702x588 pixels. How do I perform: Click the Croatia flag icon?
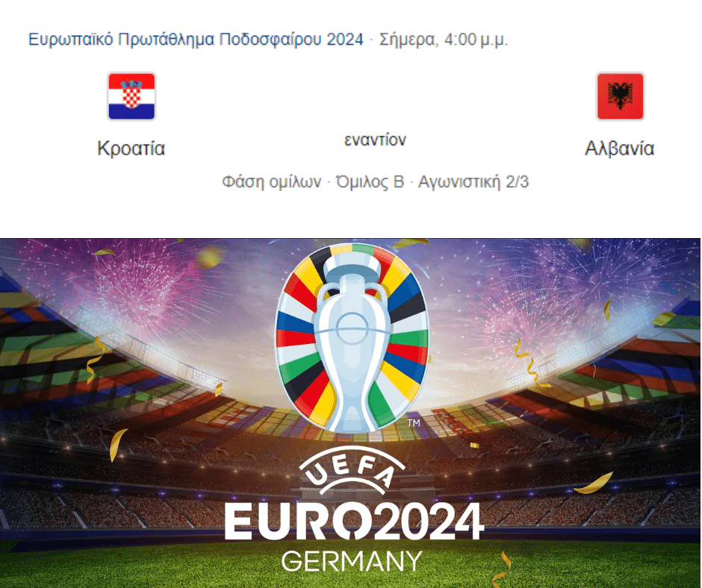coord(131,96)
